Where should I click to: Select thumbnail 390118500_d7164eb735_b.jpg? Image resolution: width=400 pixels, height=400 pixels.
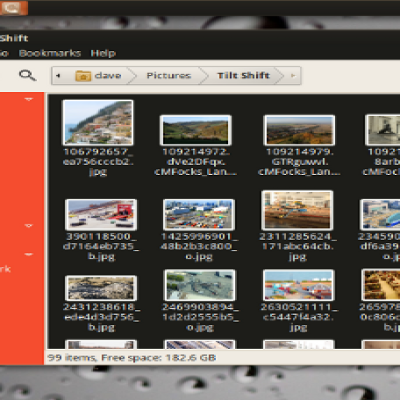pyautogui.click(x=101, y=215)
